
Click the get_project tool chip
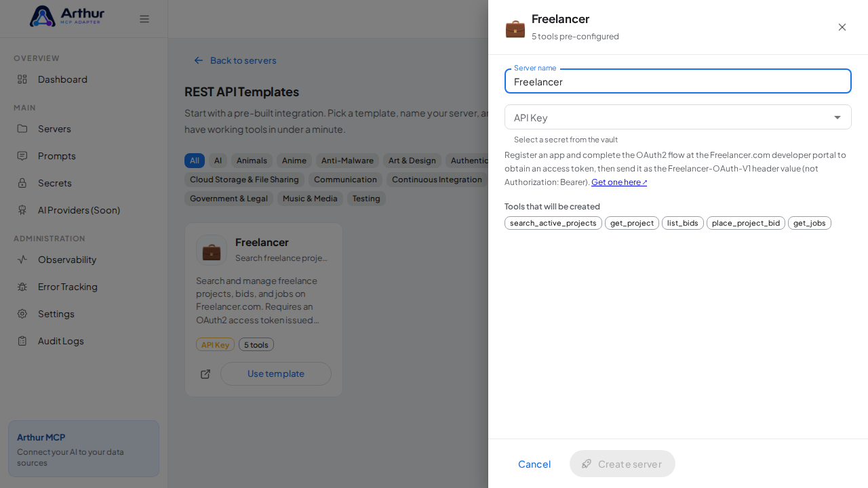pos(632,223)
